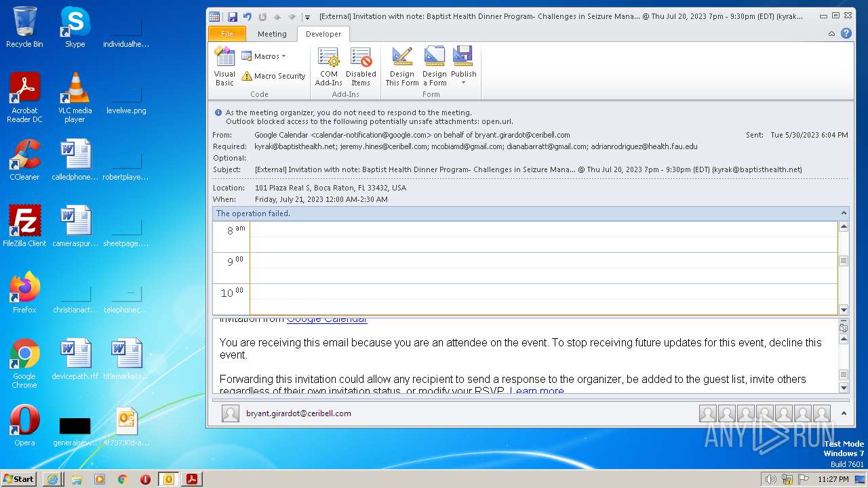Screen dimensions: 868x488
Task: Open Windows Start menu
Action: tap(18, 479)
